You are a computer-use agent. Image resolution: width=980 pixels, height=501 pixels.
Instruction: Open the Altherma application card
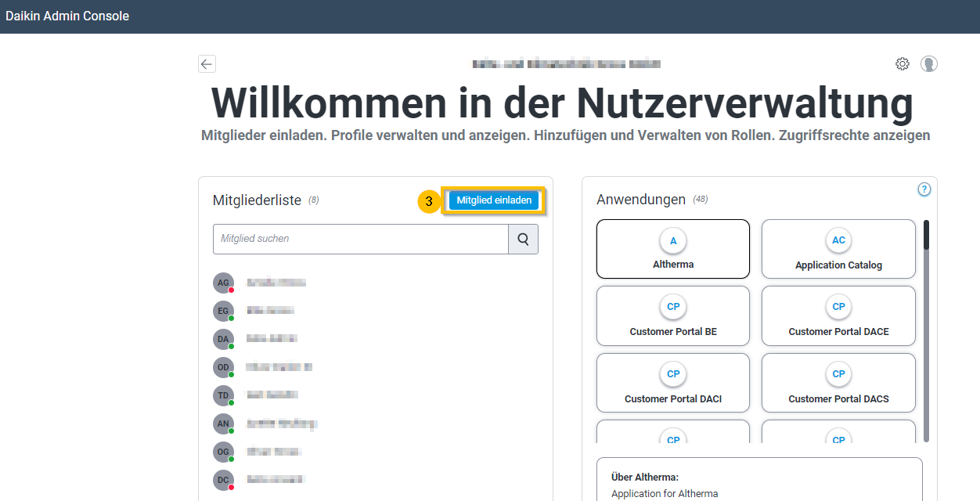coord(673,249)
